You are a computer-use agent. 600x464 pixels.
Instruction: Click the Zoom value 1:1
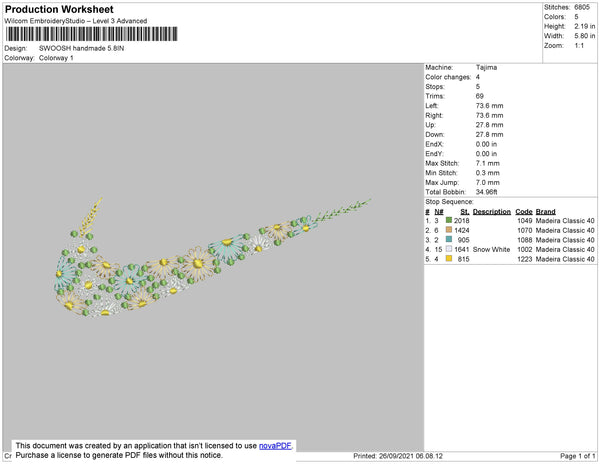coord(579,46)
